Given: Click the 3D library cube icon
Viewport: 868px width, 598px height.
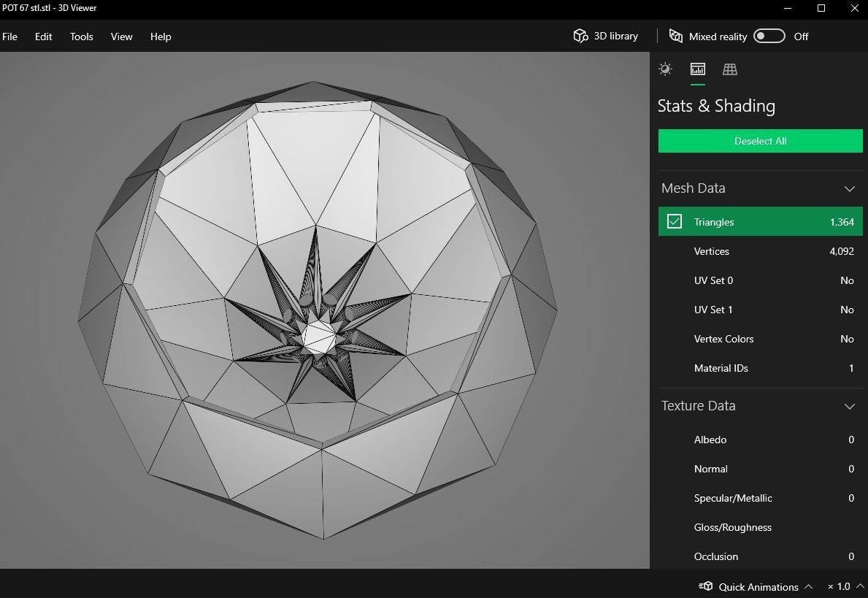Looking at the screenshot, I should (580, 36).
